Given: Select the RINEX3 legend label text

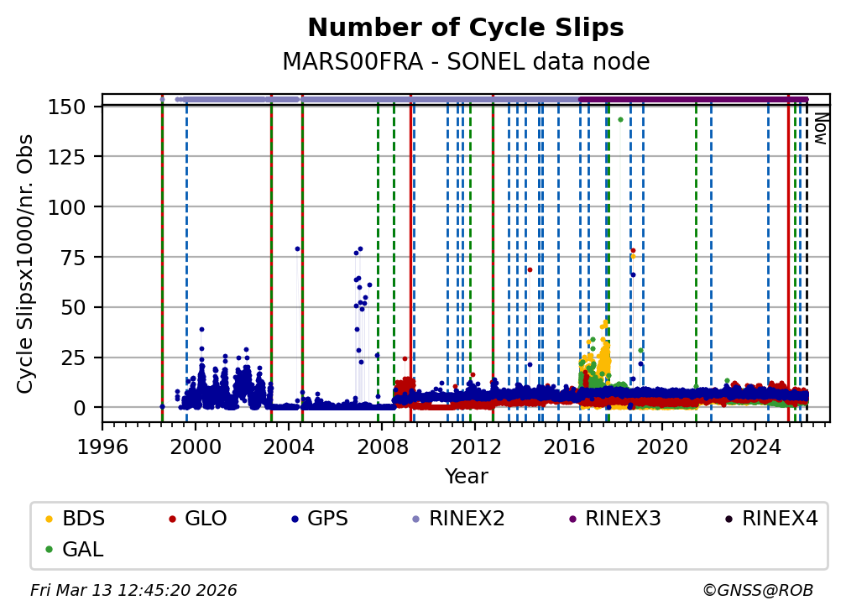Looking at the screenshot, I should (623, 519).
